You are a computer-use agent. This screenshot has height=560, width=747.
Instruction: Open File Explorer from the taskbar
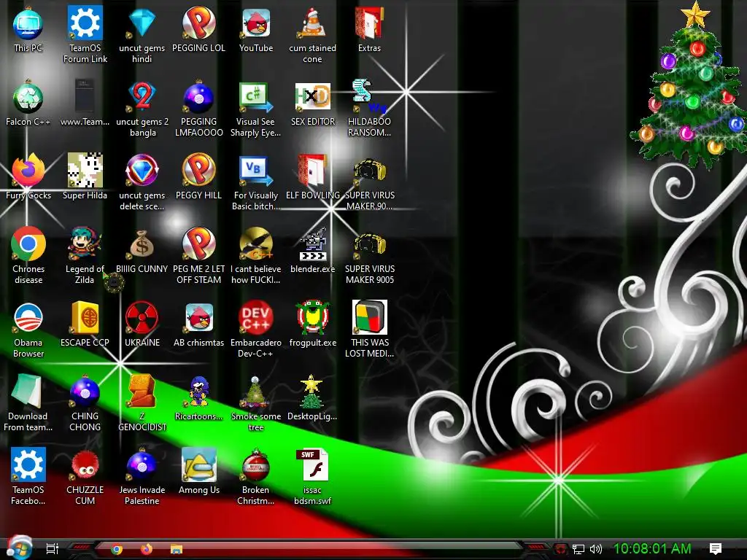point(177,549)
